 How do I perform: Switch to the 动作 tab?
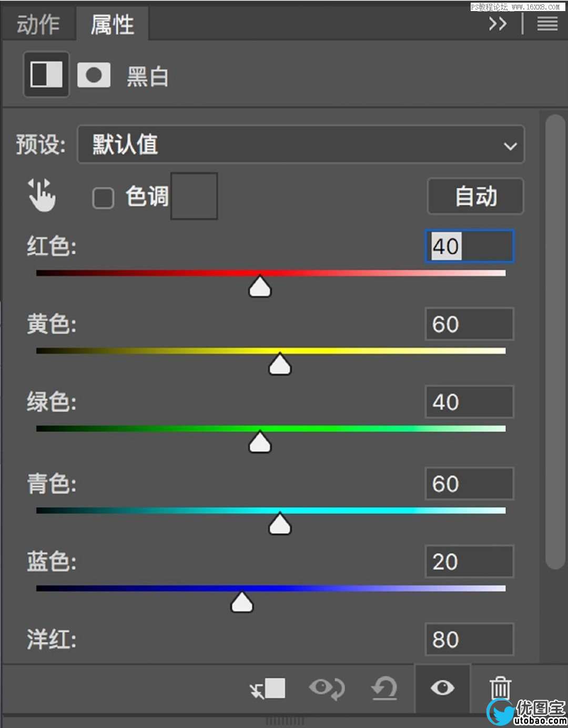[38, 24]
